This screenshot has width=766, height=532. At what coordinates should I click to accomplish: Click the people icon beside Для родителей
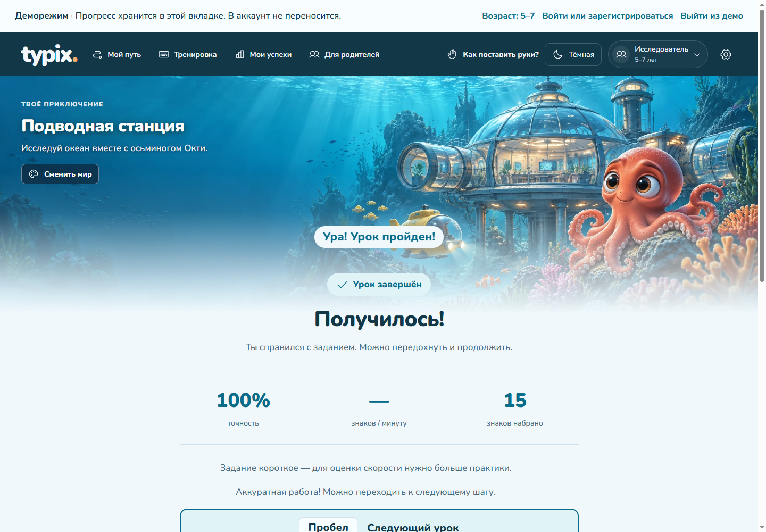(x=314, y=54)
